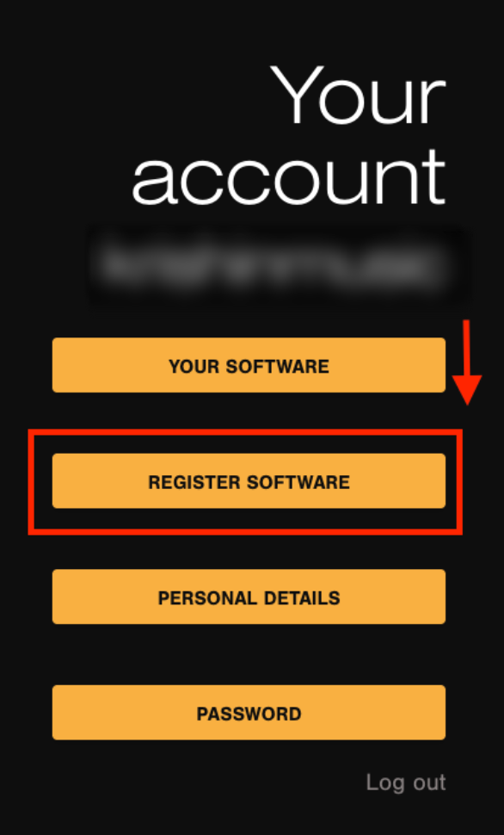Edit your personal details
This screenshot has height=835, width=504.
249,597
